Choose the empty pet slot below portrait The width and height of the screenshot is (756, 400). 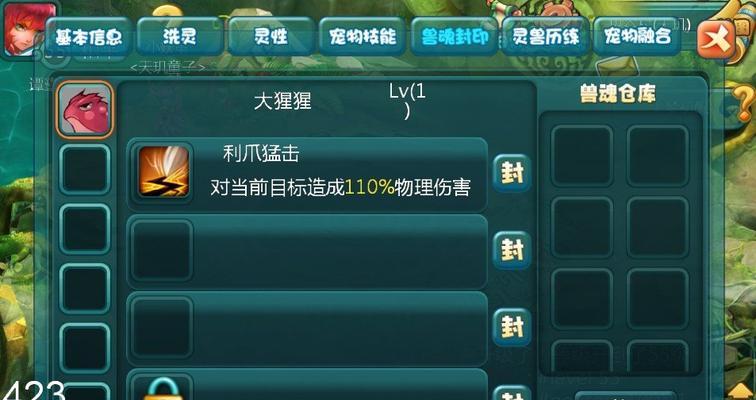click(x=85, y=169)
